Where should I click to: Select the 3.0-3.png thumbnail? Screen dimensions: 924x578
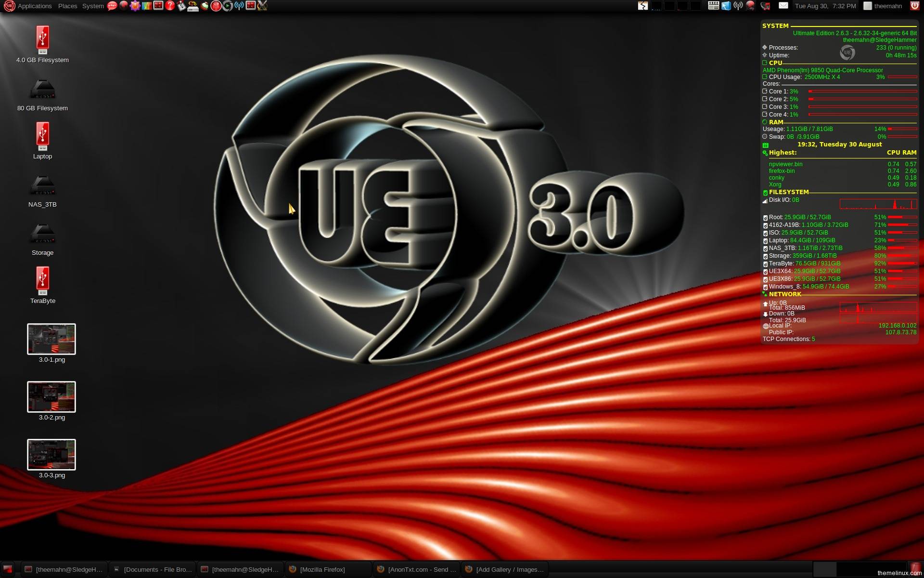(x=51, y=455)
